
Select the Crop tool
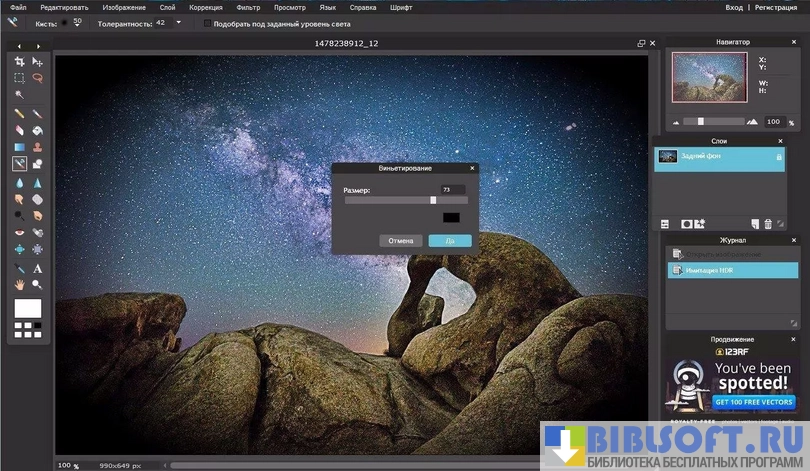[19, 62]
